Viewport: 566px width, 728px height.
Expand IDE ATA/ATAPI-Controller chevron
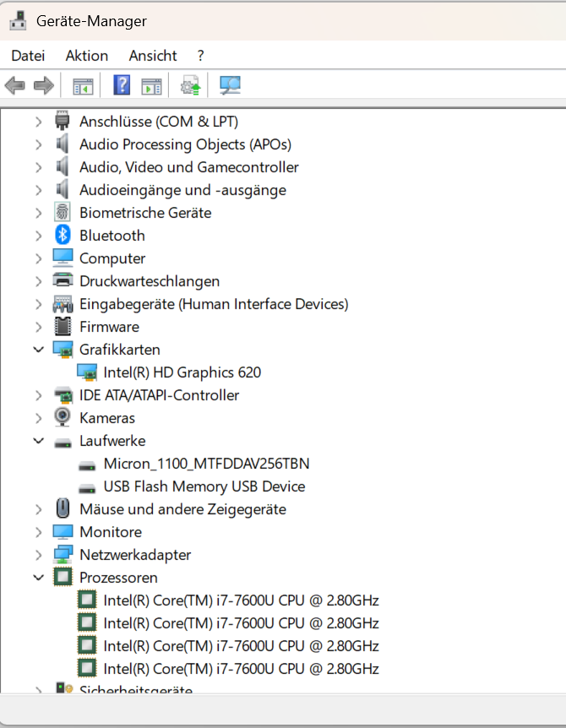tap(39, 395)
